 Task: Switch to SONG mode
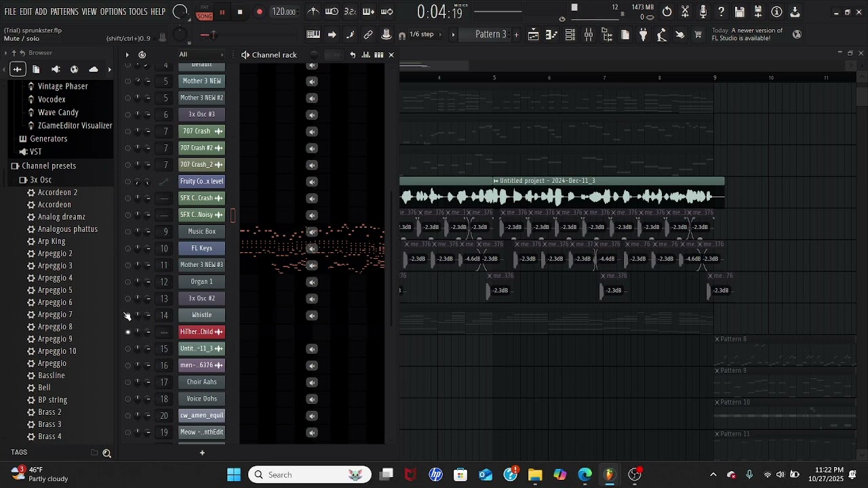coord(204,16)
